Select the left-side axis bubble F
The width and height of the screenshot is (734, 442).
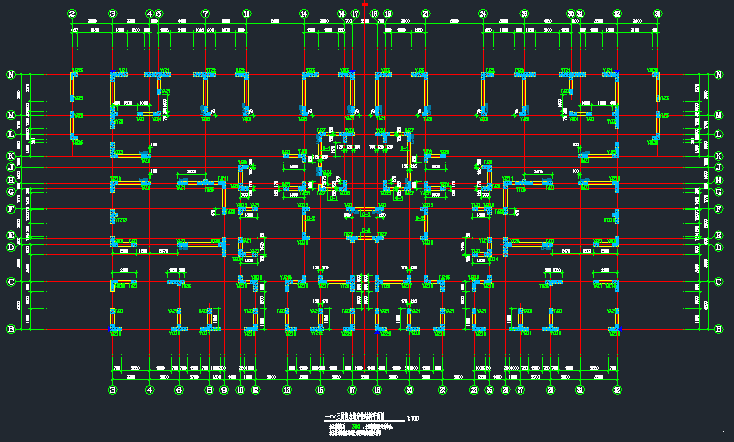pyautogui.click(x=12, y=209)
